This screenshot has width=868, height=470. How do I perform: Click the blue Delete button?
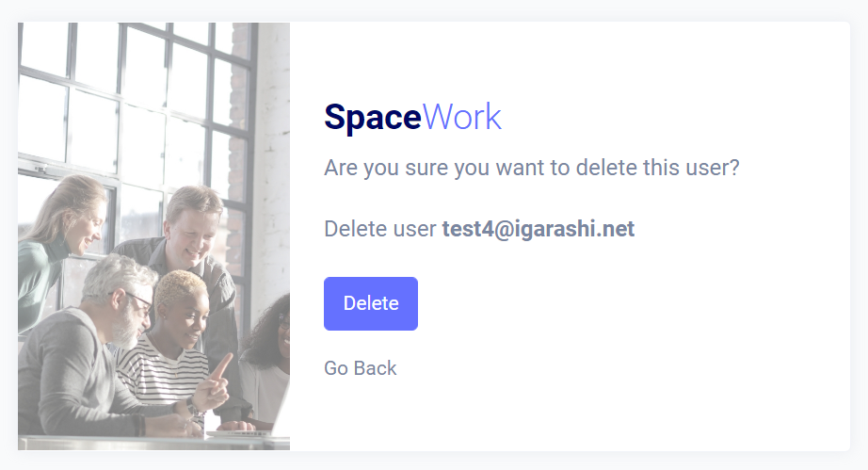click(370, 303)
